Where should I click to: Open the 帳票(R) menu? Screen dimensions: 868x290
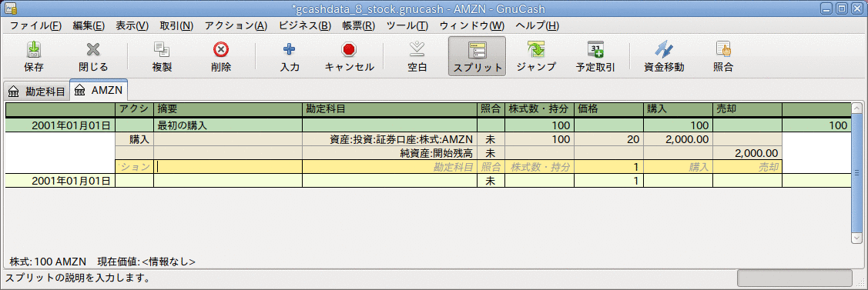(358, 25)
